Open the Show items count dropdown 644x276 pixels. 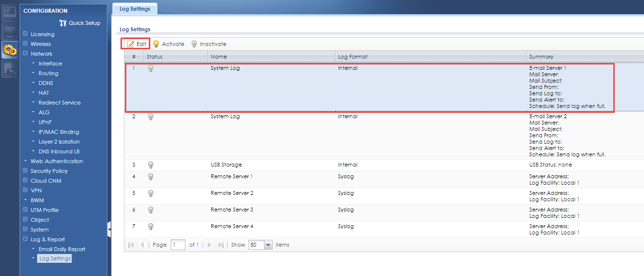[268, 245]
